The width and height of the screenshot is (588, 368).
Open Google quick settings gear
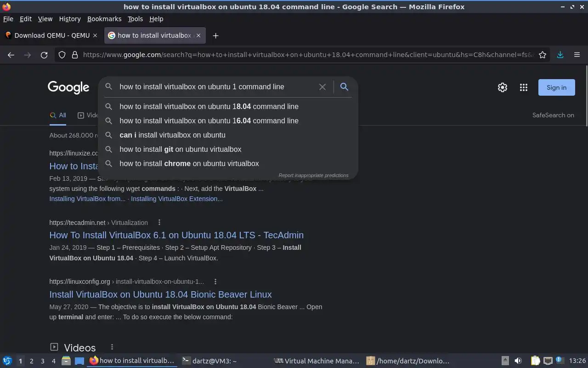tap(503, 87)
